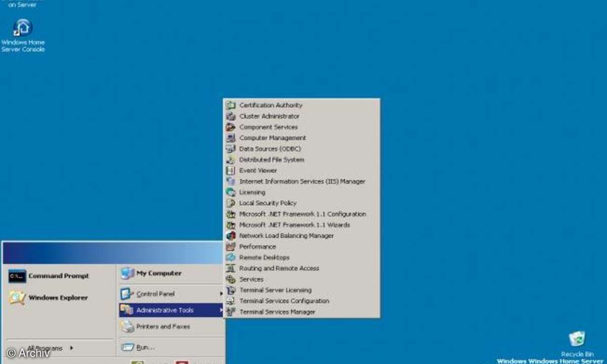This screenshot has width=607, height=364.
Task: Click the .NET Framework 1.1 Wizards icon
Action: (x=231, y=225)
